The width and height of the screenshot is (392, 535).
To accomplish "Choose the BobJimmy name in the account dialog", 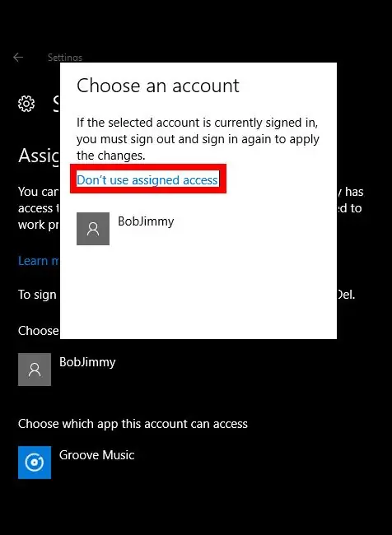I will (146, 221).
